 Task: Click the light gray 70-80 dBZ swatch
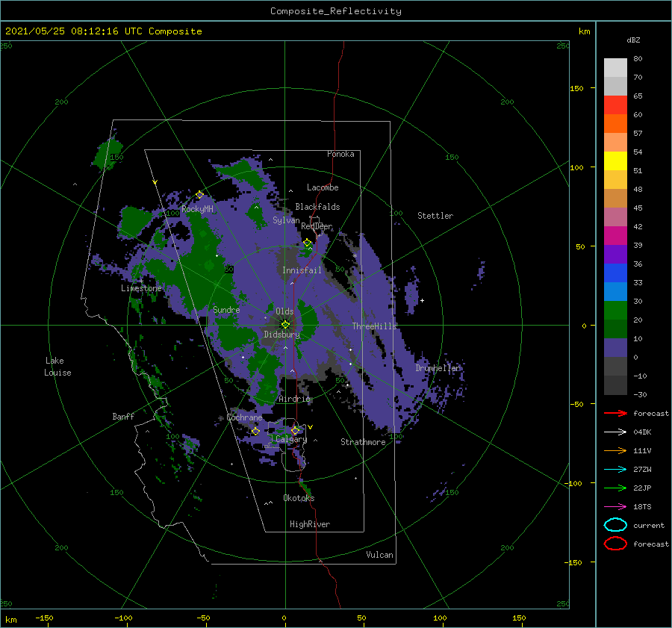coord(615,68)
